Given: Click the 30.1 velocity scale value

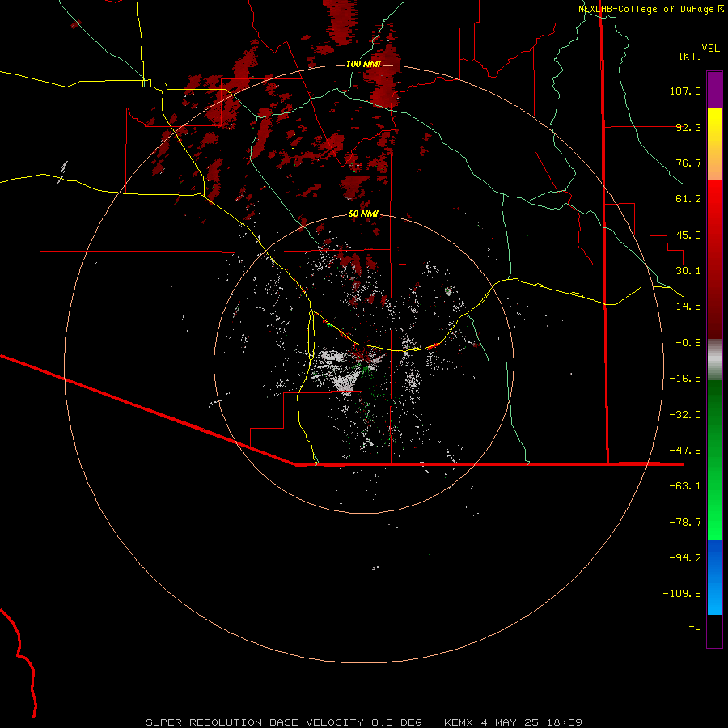Looking at the screenshot, I should tap(688, 271).
